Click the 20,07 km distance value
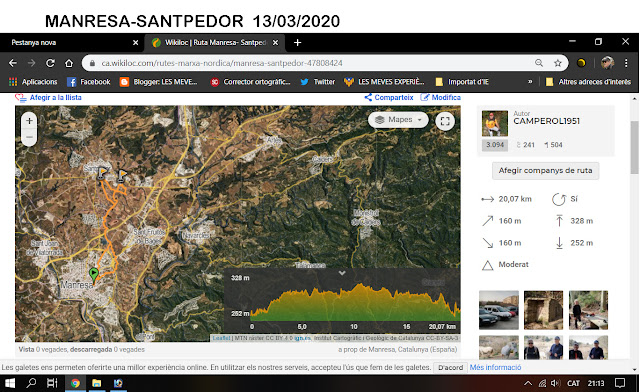The height and width of the screenshot is (392, 640). click(515, 199)
